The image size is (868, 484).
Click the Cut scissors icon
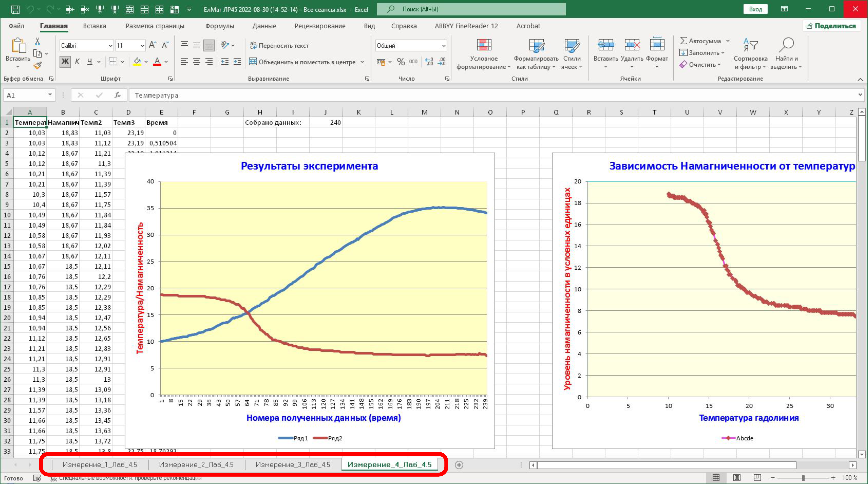point(37,41)
